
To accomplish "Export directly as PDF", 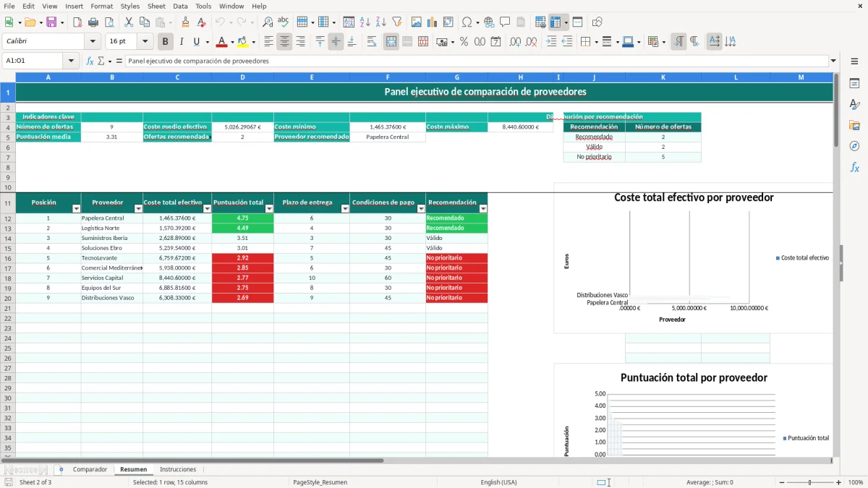I will 77,22.
